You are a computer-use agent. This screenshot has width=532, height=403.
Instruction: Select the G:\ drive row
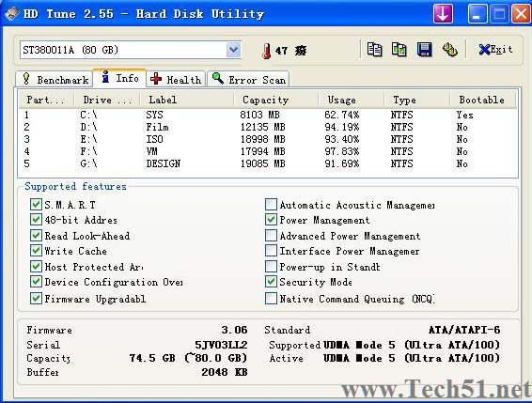coord(268,163)
